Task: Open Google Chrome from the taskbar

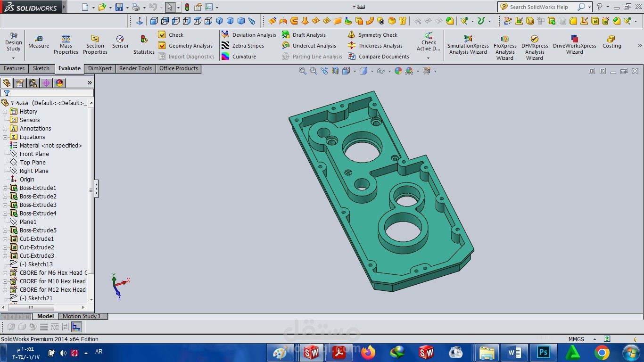Action: click(x=602, y=353)
